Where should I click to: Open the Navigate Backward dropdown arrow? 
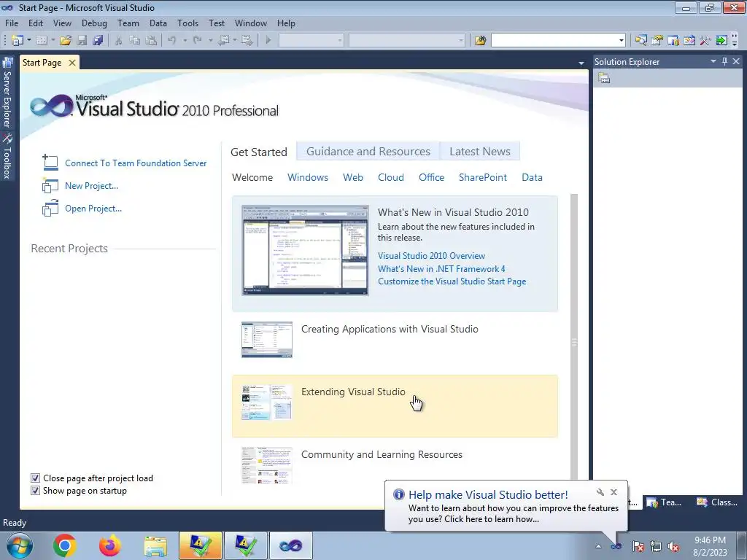tap(235, 41)
